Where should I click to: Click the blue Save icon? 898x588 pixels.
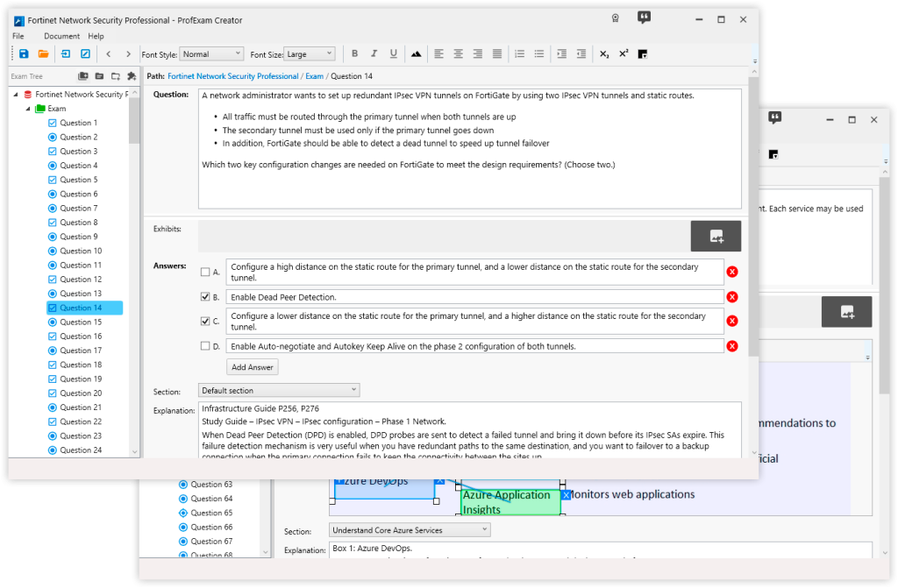(x=24, y=53)
